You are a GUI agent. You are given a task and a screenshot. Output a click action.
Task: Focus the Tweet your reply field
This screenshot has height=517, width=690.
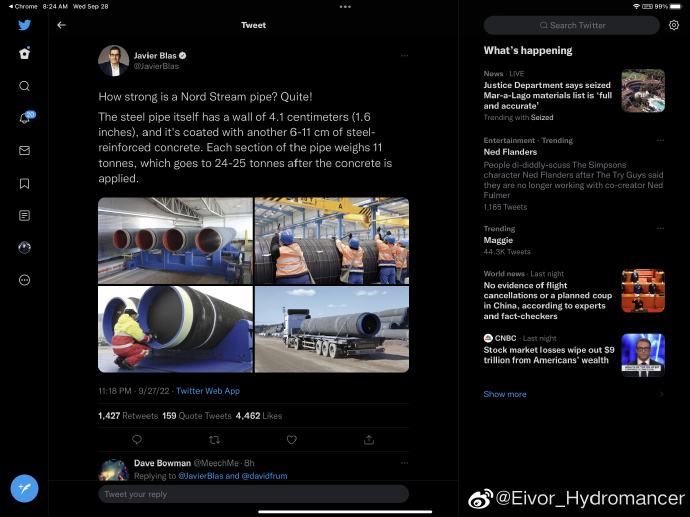[x=253, y=494]
